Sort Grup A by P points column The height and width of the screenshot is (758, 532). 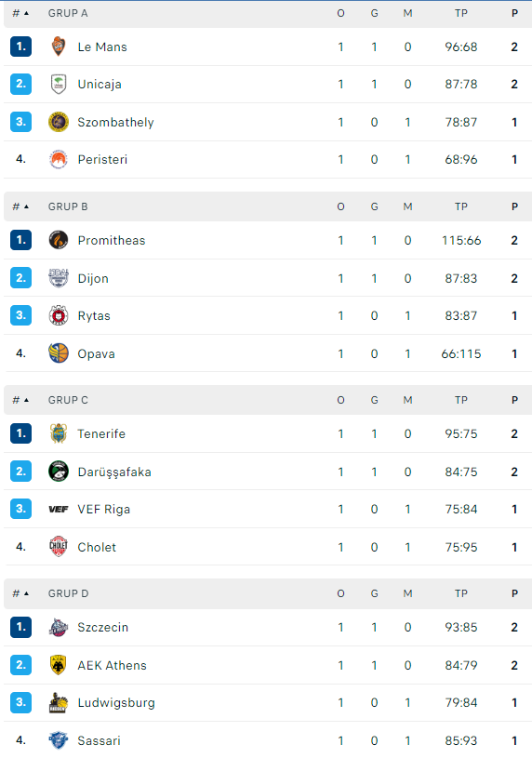(514, 14)
